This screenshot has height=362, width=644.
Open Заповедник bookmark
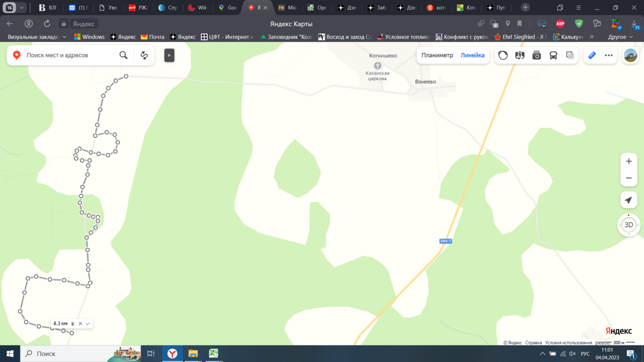pyautogui.click(x=286, y=37)
